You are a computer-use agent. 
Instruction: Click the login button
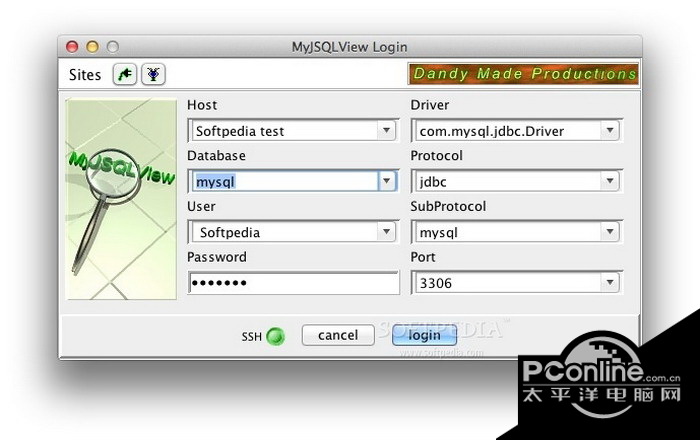click(424, 335)
